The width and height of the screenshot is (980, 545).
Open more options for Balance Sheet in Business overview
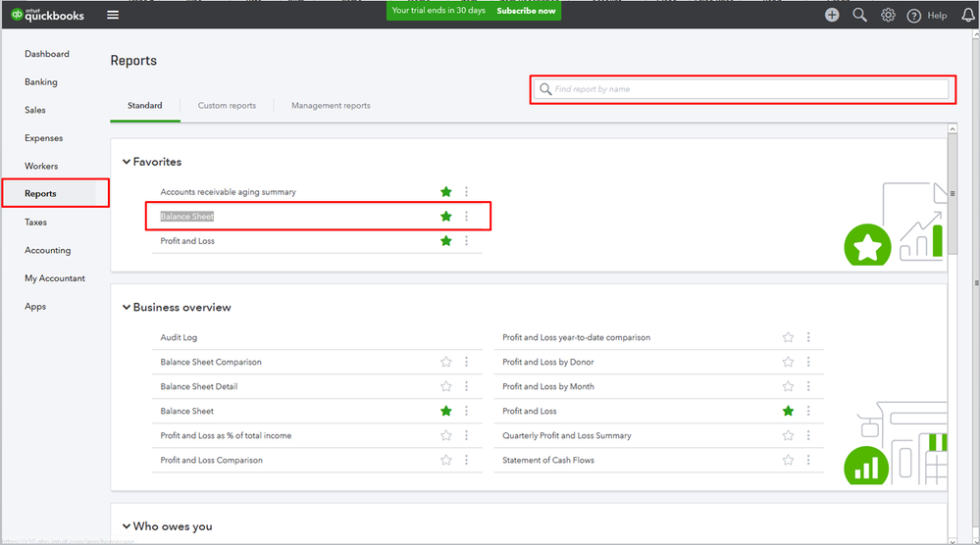466,411
